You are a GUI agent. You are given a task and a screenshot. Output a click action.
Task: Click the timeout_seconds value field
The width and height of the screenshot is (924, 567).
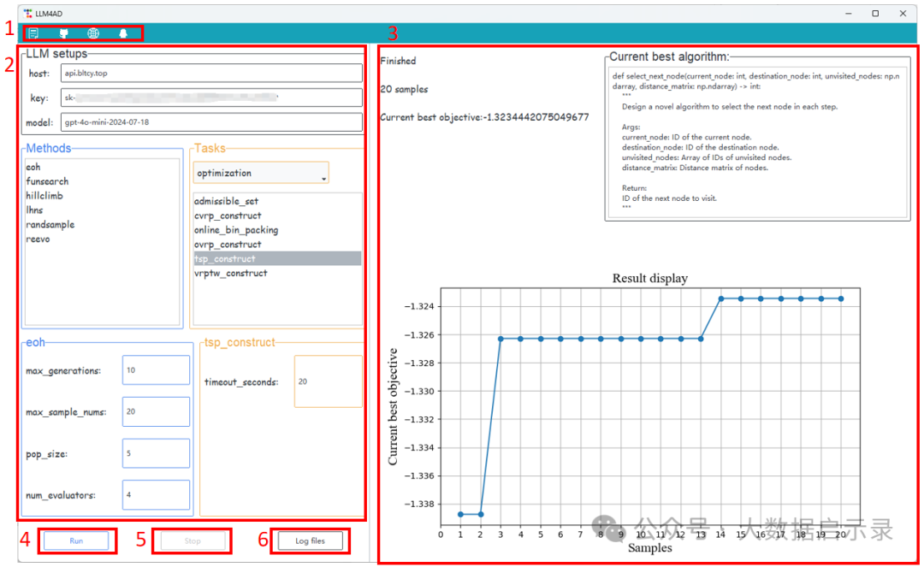pos(329,381)
